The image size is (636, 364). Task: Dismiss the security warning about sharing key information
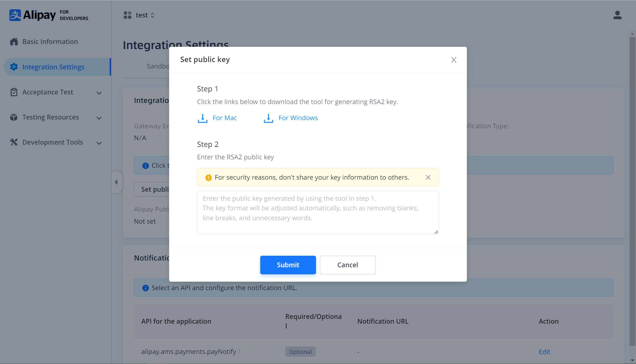point(428,177)
